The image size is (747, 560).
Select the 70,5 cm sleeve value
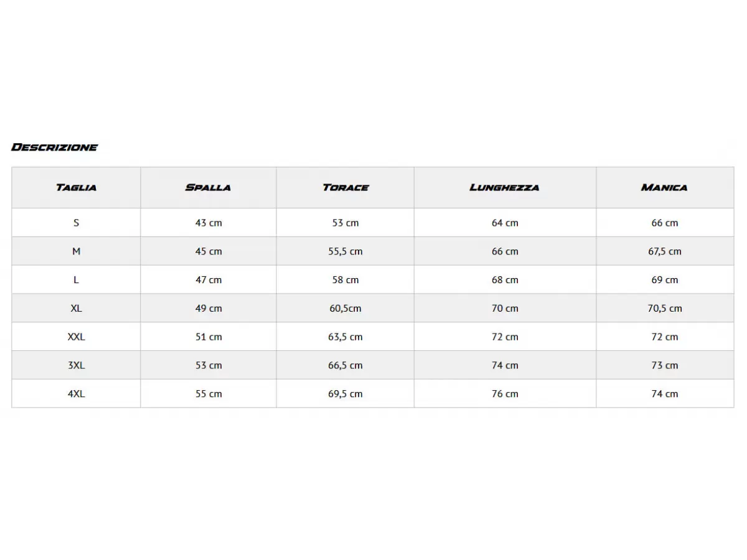pyautogui.click(x=665, y=309)
